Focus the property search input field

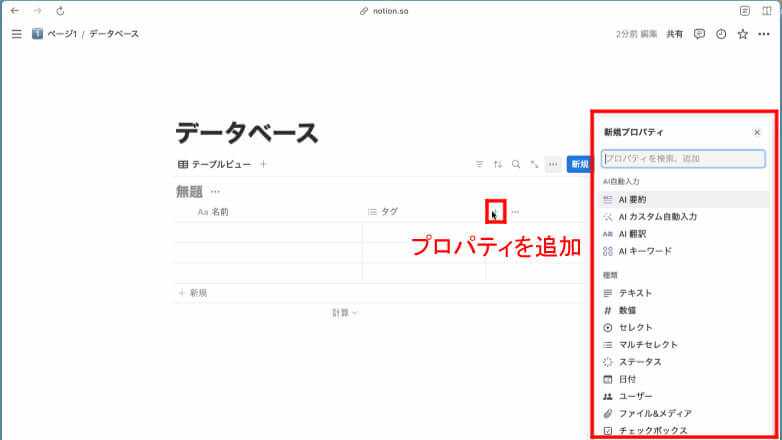click(683, 159)
